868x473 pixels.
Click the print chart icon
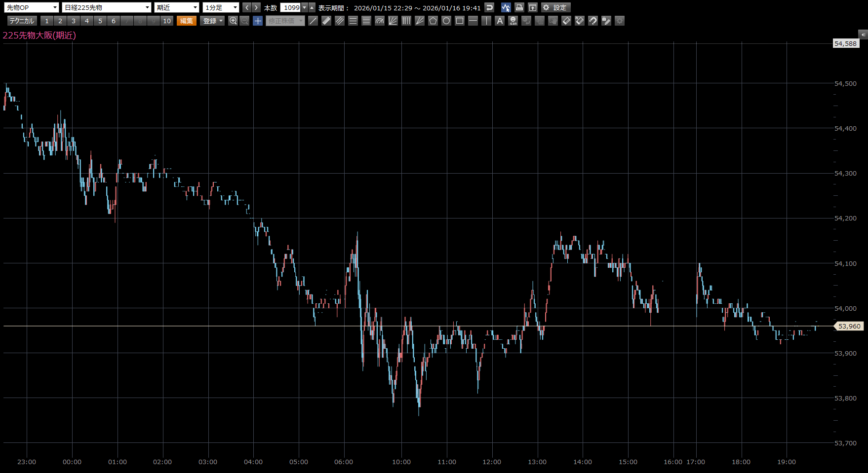(x=519, y=7)
